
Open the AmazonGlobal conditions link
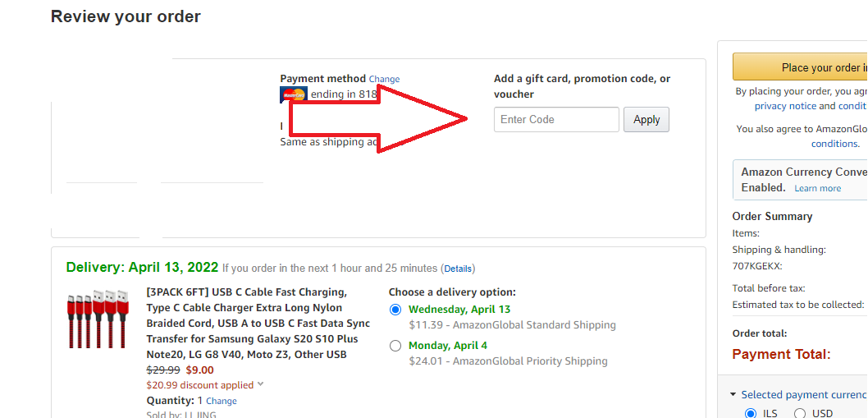[x=835, y=144]
